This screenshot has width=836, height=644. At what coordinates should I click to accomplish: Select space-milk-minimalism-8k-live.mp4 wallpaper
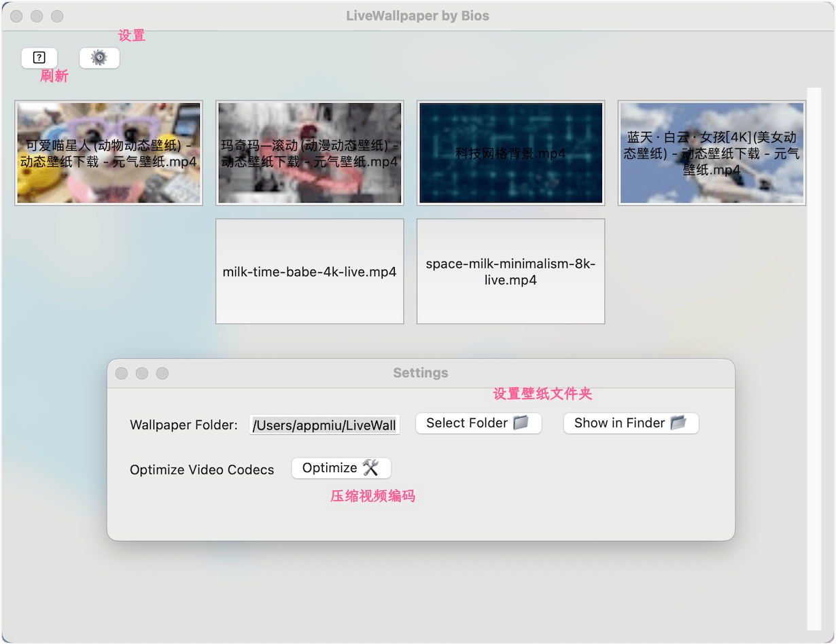[510, 272]
